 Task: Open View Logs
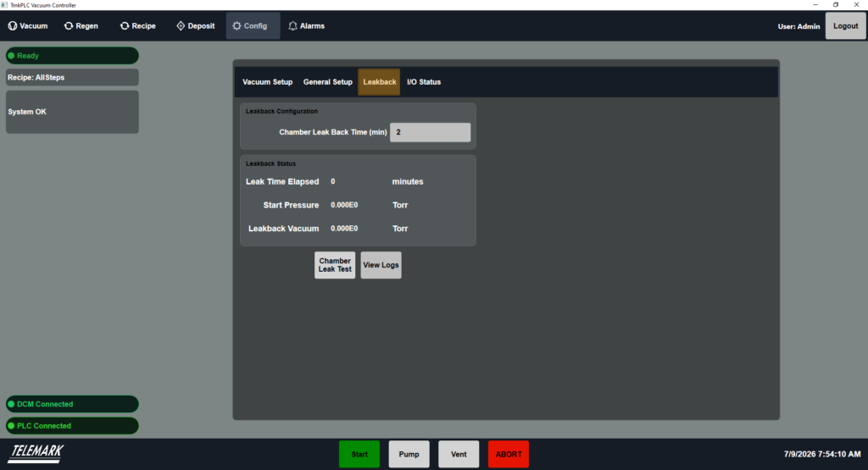(x=381, y=265)
